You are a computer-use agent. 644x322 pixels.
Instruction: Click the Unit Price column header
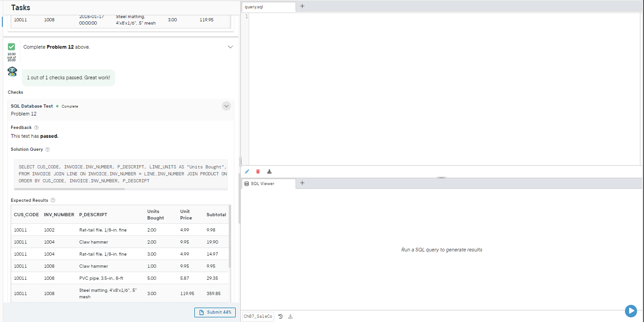[186, 214]
